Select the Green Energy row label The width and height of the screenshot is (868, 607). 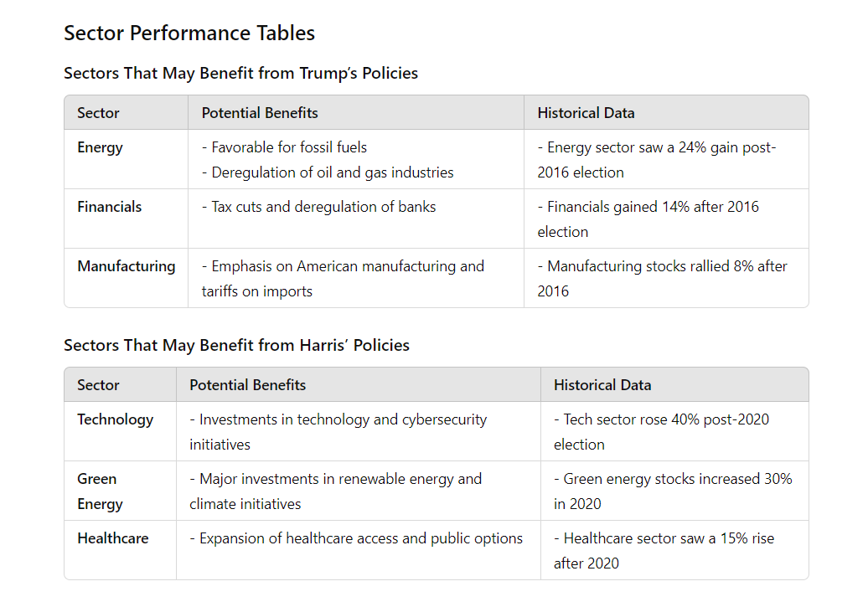pyautogui.click(x=100, y=491)
